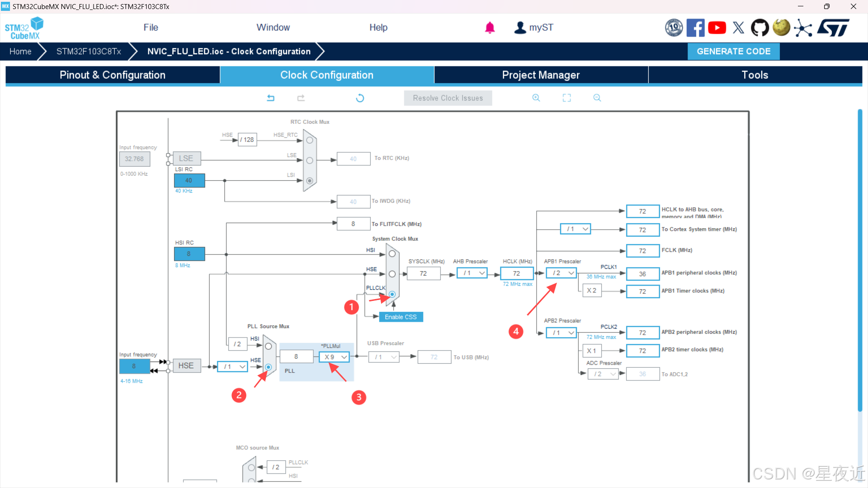The image size is (868, 488).
Task: Click the Enable CSS button
Action: coord(401,317)
